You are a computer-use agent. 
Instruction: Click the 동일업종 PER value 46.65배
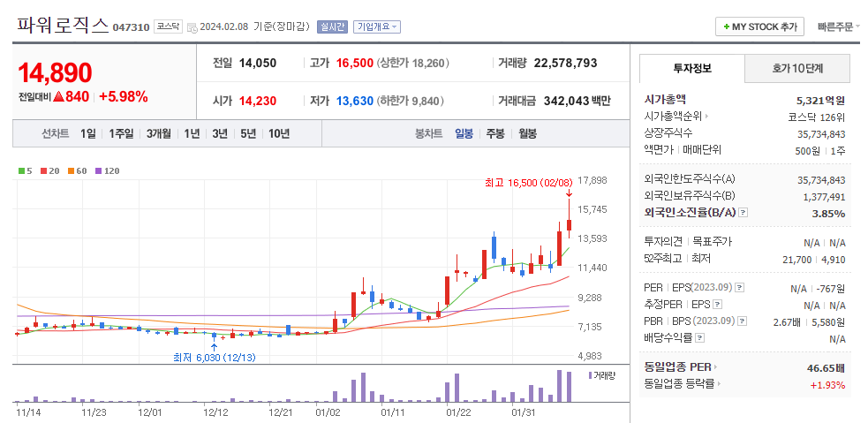coord(826,368)
